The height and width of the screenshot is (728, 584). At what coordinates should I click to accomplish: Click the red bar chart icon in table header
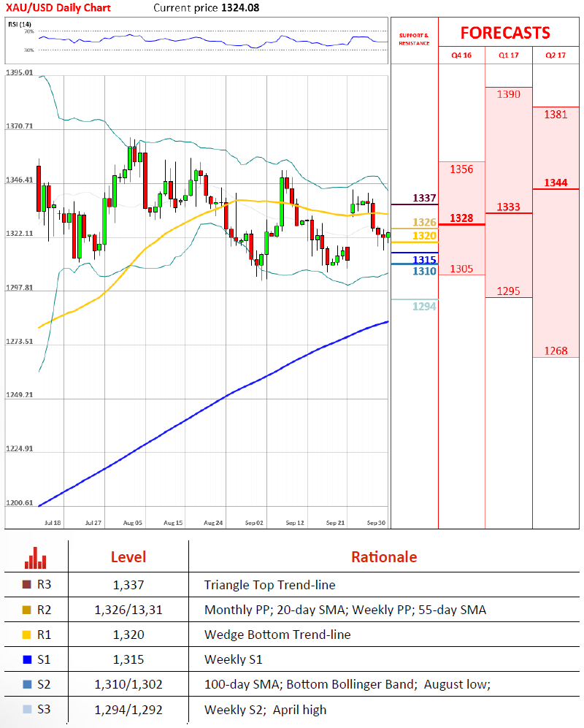[x=35, y=557]
